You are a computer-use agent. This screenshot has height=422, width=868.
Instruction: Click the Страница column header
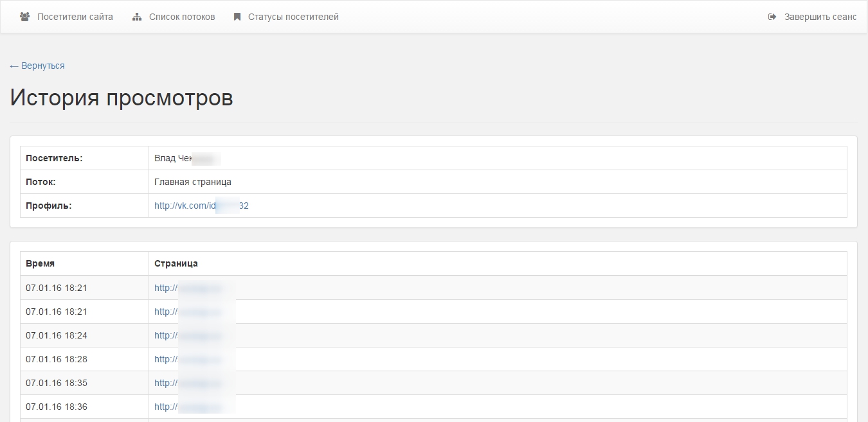tap(176, 263)
